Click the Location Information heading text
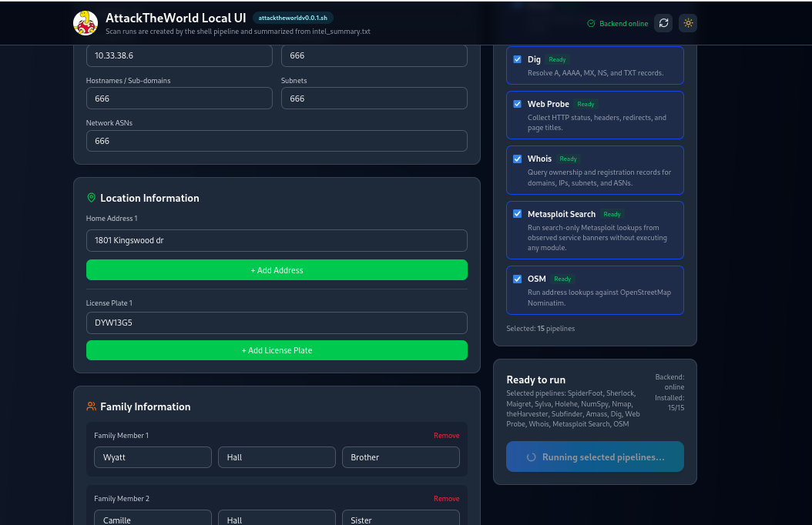Image resolution: width=812 pixels, height=525 pixels. click(x=149, y=198)
